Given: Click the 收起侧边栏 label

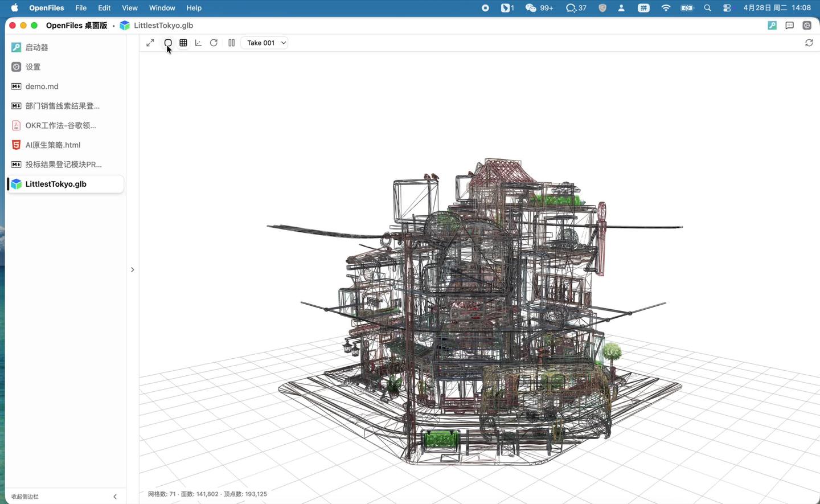Looking at the screenshot, I should click(25, 497).
